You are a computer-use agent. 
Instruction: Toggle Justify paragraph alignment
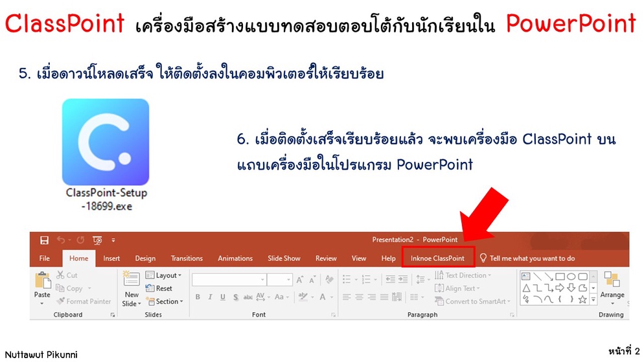coord(384,297)
